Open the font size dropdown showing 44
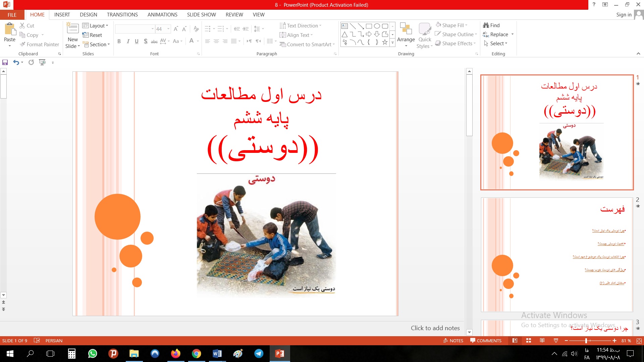644x362 pixels. point(168,29)
